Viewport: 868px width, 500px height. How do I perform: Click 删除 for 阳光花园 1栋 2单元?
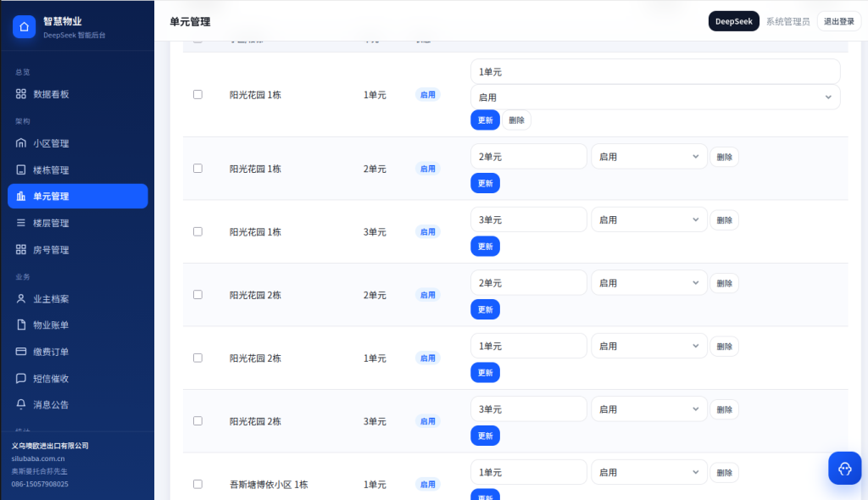click(724, 157)
